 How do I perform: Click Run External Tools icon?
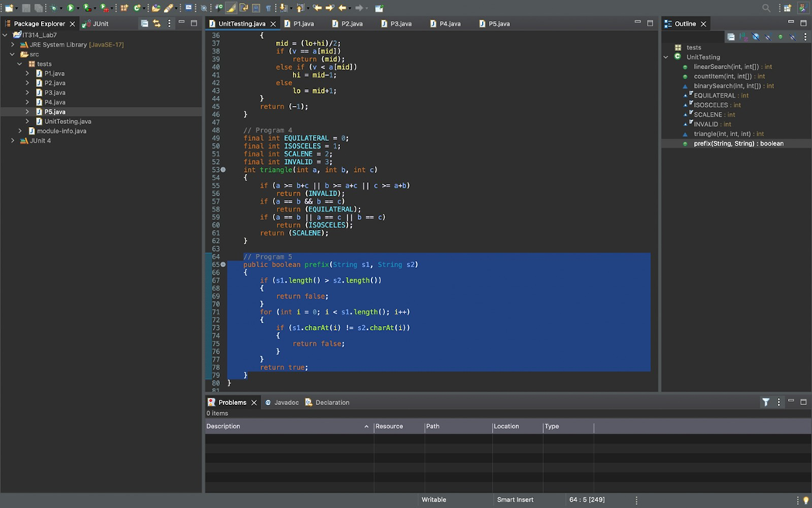104,9
